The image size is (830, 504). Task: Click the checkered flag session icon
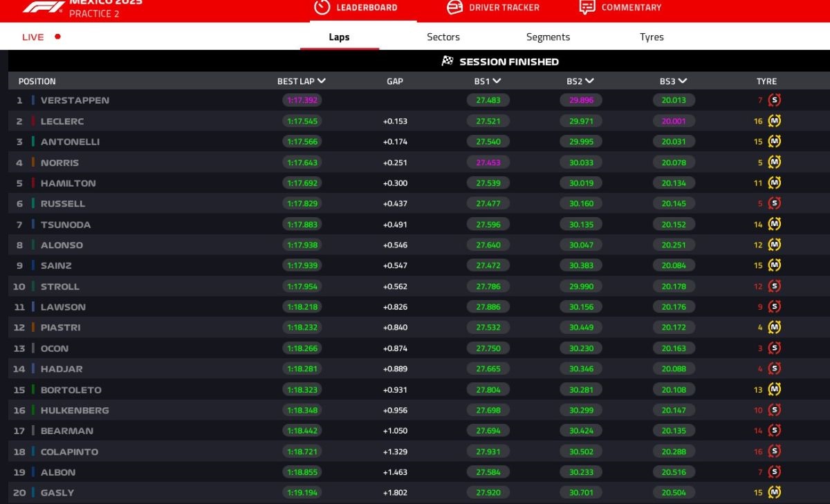click(x=448, y=62)
